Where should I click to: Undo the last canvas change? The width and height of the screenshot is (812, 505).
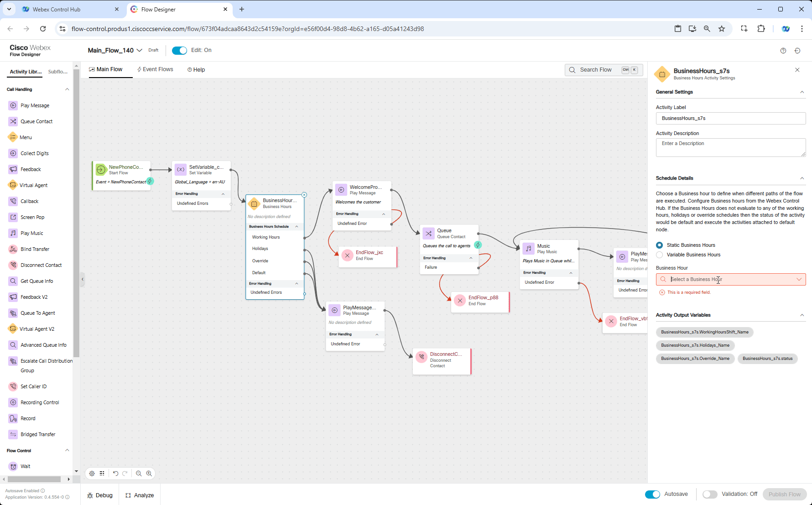coord(115,474)
